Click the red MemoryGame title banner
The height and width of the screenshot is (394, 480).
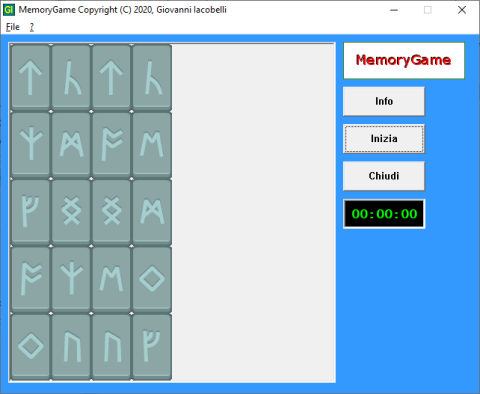(x=404, y=60)
